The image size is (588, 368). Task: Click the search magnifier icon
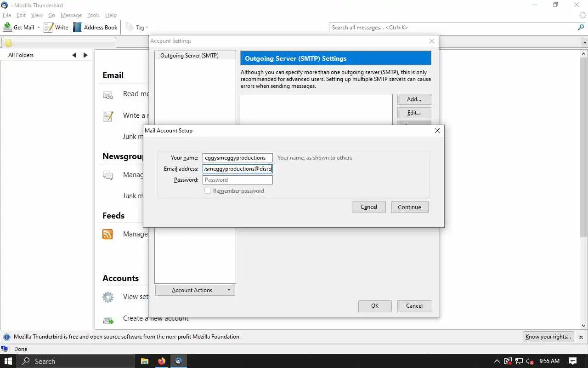[x=581, y=28]
